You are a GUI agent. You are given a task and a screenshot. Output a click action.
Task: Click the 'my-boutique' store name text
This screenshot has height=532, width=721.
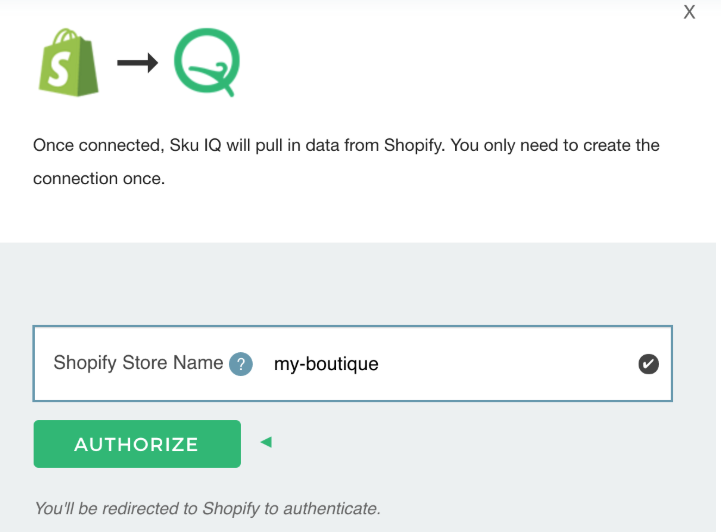click(326, 364)
